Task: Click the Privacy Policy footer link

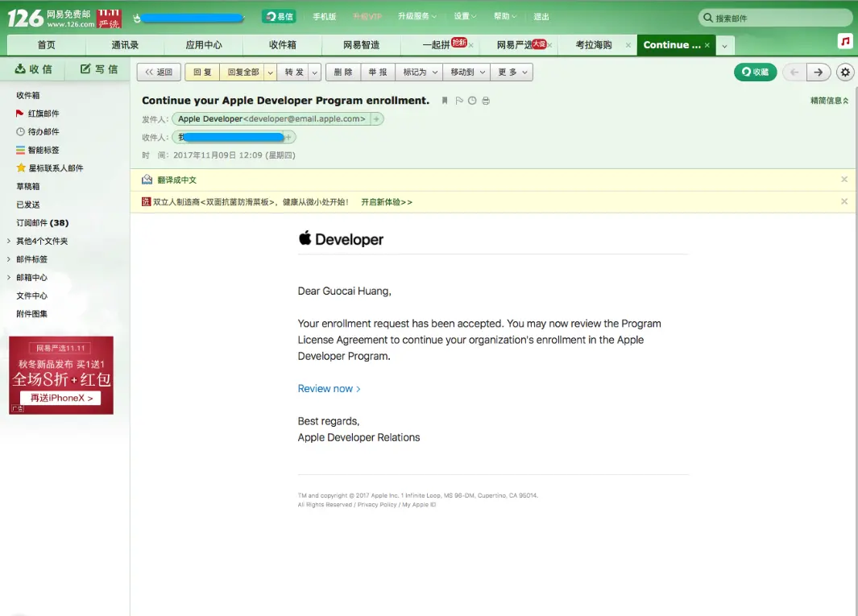Action: (377, 504)
